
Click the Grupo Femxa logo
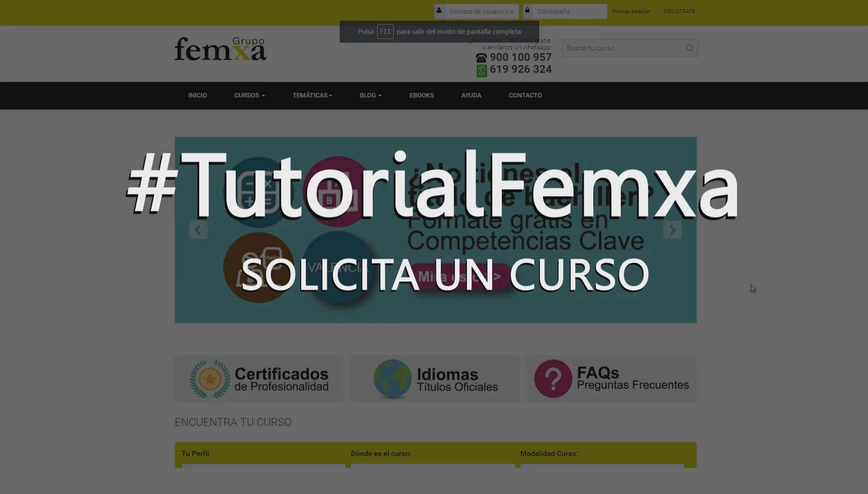[220, 48]
